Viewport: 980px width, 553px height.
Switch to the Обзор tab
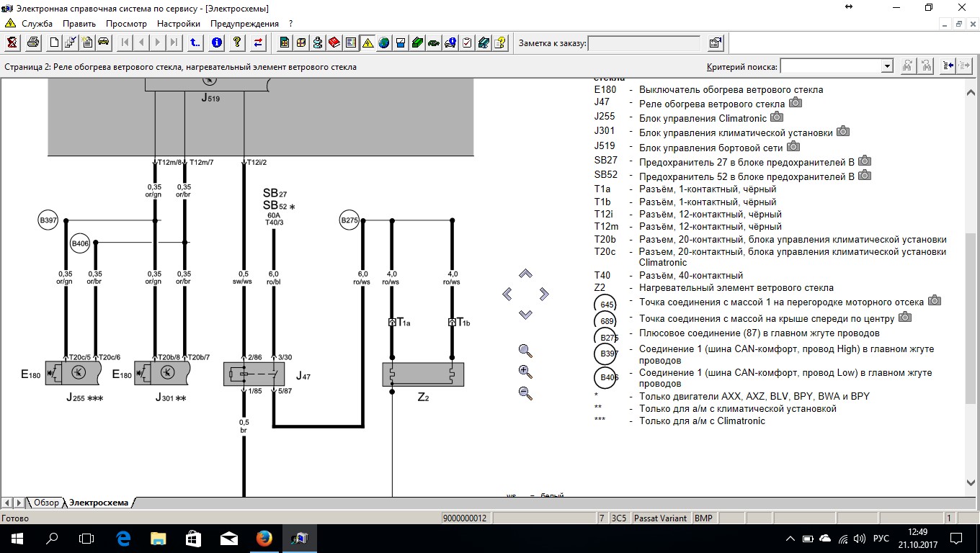point(46,503)
